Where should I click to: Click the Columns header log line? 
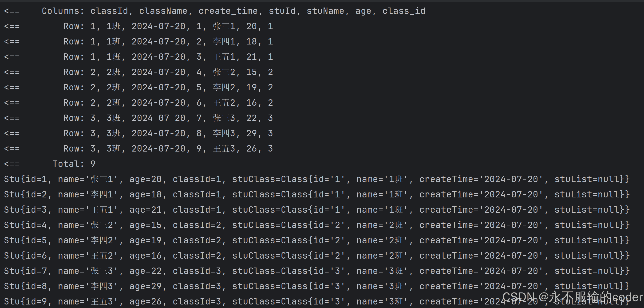pyautogui.click(x=214, y=11)
